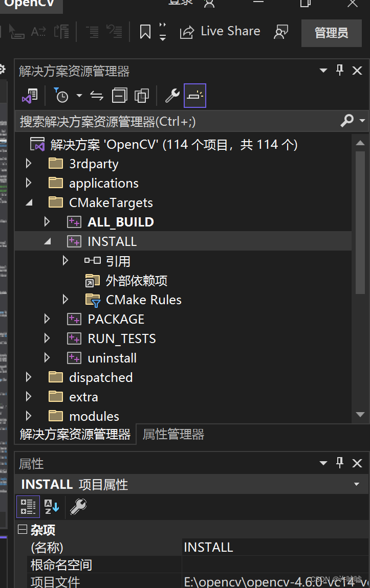Pin the Solution Explorer panel
The height and width of the screenshot is (588, 370).
(x=340, y=70)
